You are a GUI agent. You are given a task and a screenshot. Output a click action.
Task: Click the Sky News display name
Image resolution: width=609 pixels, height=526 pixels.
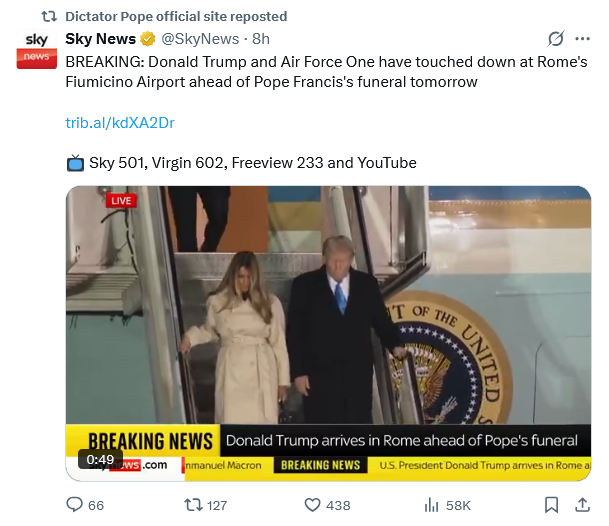coord(101,39)
